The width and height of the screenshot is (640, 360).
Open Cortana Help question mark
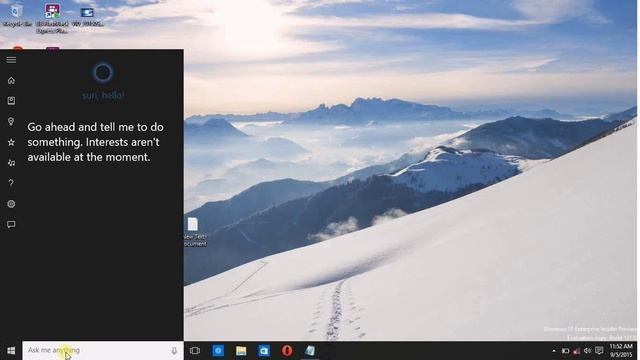(x=11, y=183)
